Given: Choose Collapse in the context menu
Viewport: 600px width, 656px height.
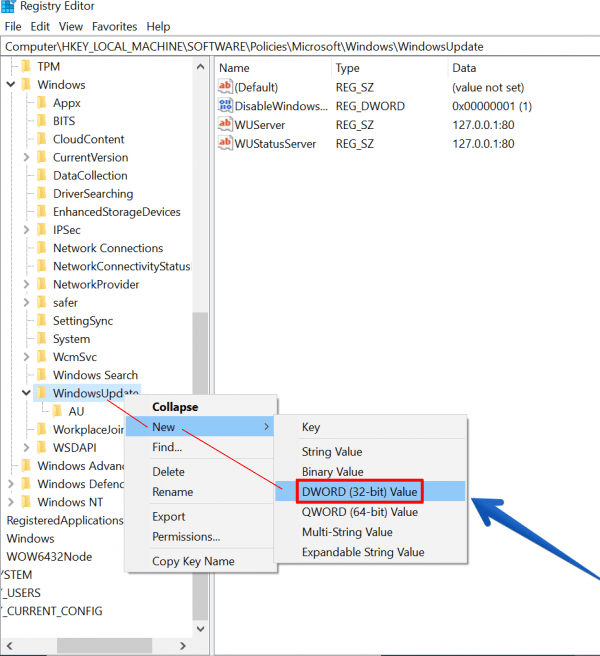Looking at the screenshot, I should tap(201, 407).
